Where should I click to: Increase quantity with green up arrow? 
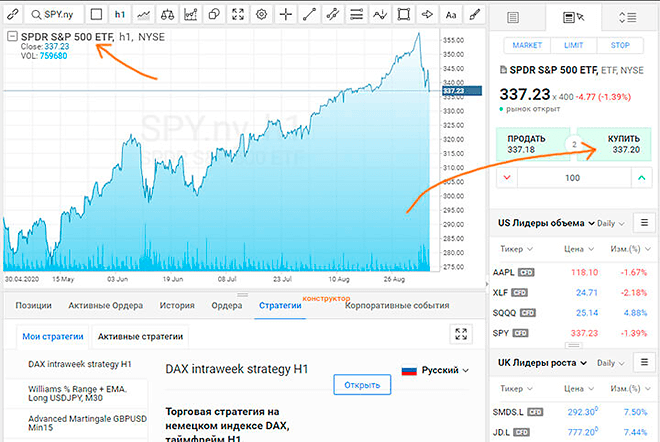point(641,178)
